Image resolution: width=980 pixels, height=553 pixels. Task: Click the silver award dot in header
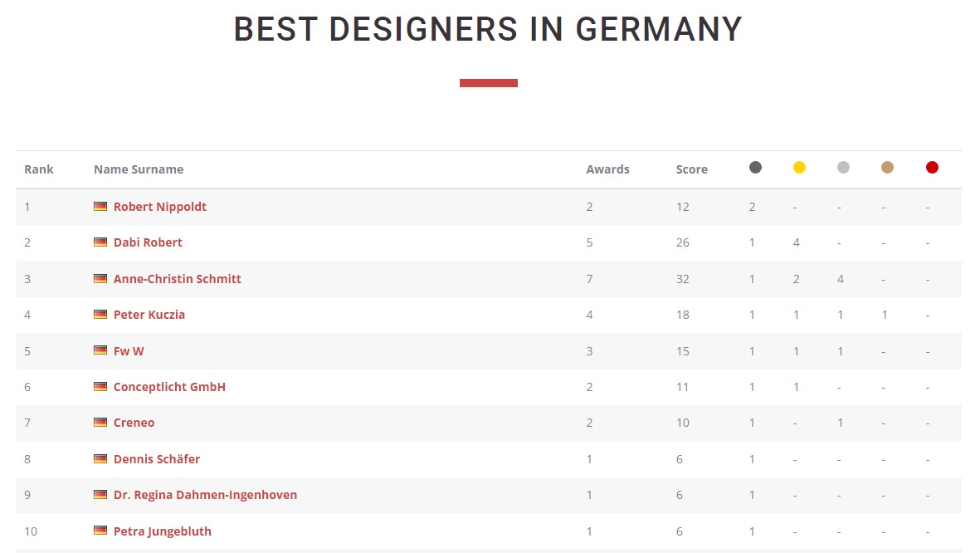point(843,168)
